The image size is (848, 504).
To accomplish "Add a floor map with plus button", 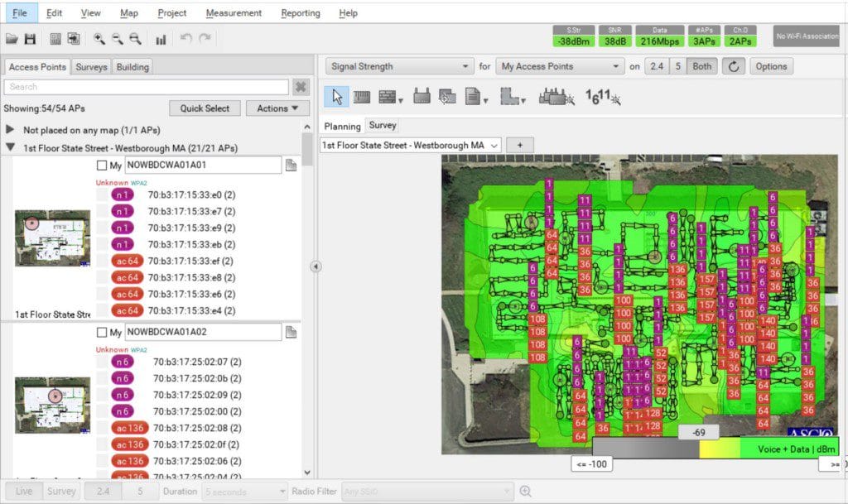I will [520, 146].
